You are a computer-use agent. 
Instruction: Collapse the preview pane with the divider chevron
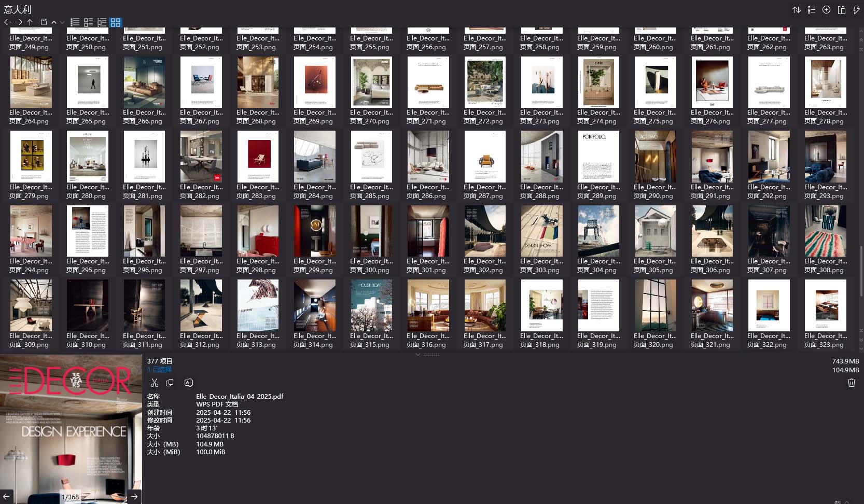pyautogui.click(x=418, y=355)
